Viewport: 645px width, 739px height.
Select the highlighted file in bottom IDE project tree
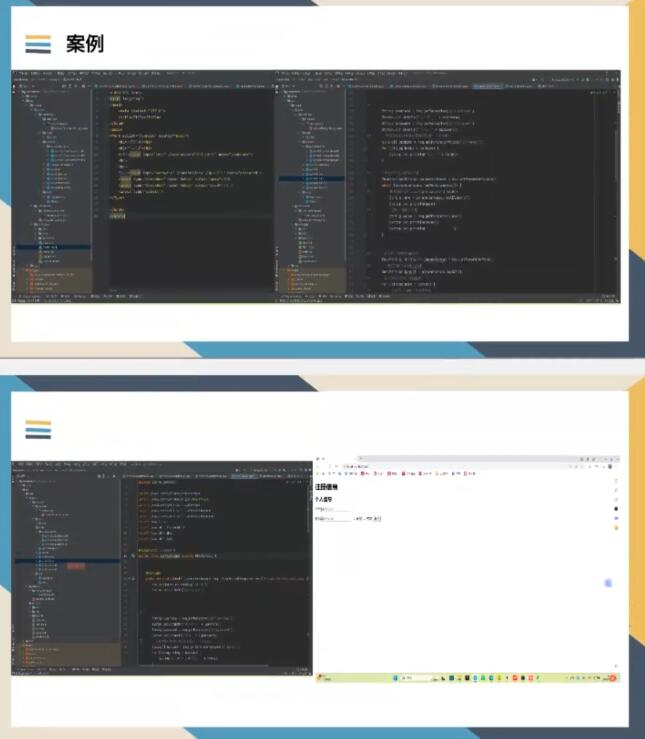[50, 561]
